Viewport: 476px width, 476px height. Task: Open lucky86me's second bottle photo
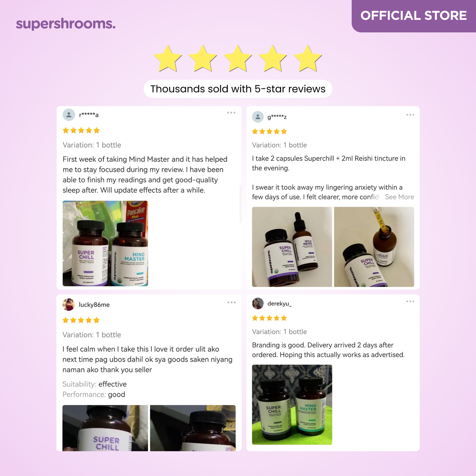click(x=193, y=428)
